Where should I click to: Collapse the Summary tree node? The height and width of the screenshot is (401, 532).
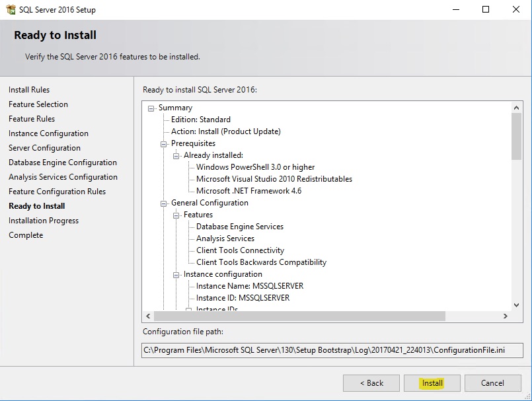pos(151,108)
